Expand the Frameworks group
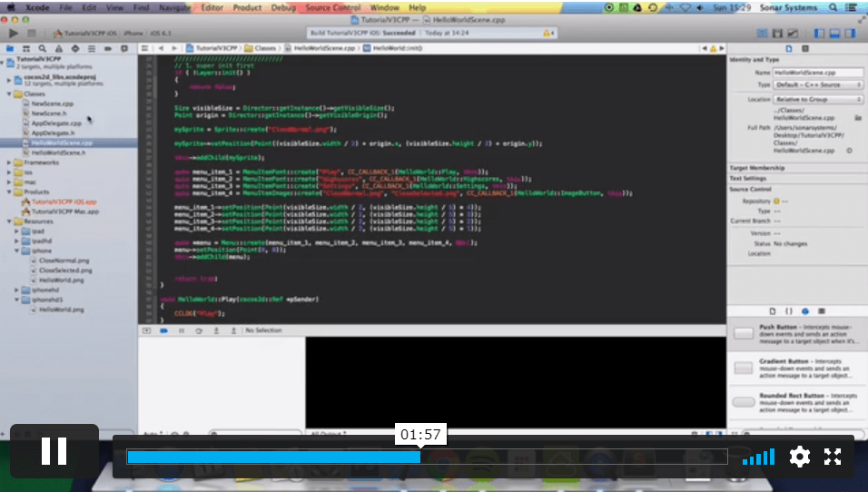This screenshot has width=868, height=492. 9,162
